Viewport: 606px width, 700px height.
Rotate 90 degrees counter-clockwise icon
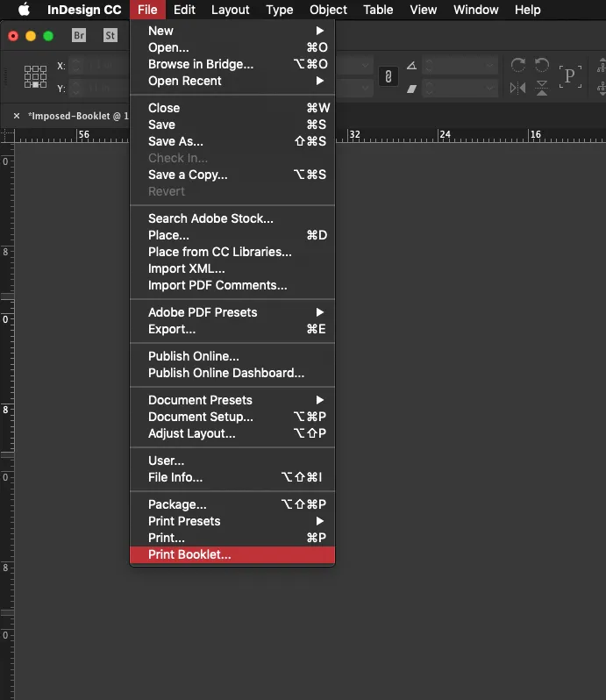[542, 65]
